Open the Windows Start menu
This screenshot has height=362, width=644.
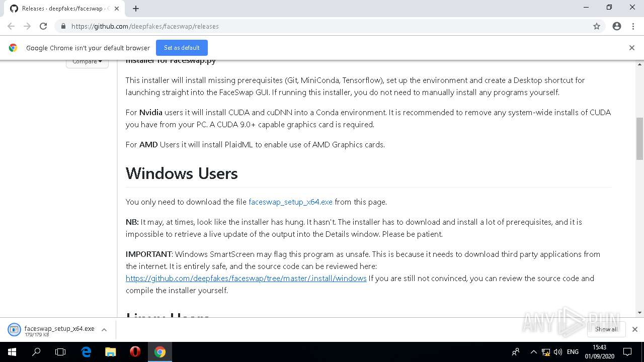click(x=12, y=352)
